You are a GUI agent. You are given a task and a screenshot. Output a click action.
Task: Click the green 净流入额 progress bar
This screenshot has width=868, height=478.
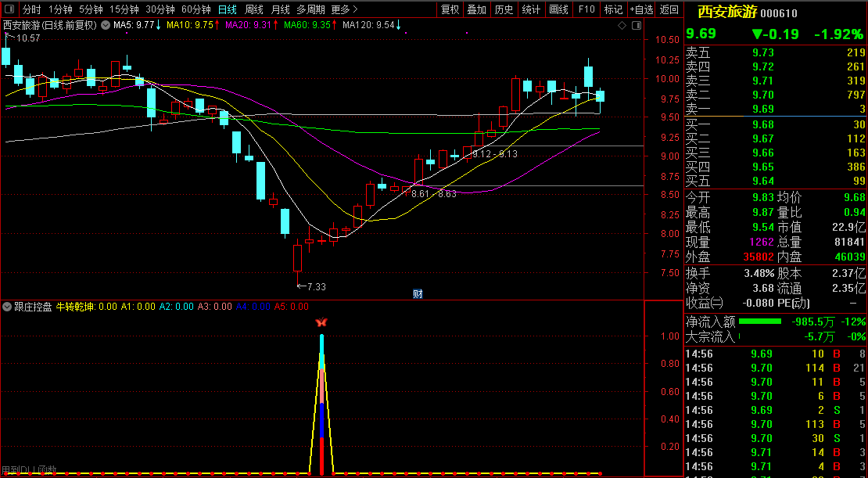[760, 322]
